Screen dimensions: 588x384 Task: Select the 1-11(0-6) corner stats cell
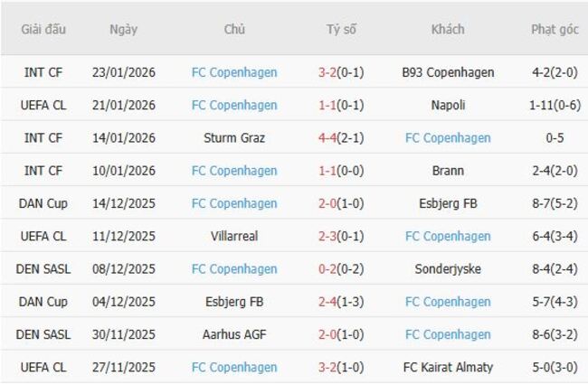(x=554, y=105)
